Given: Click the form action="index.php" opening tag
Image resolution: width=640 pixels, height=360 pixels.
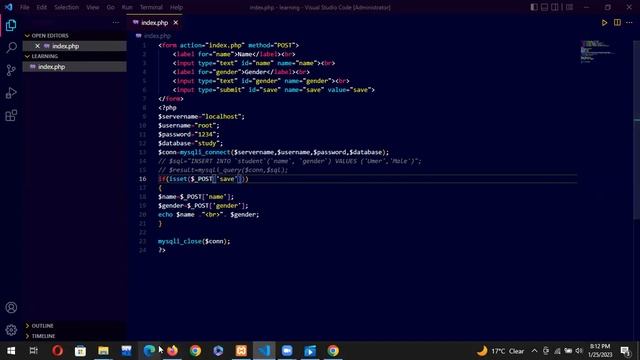Looking at the screenshot, I should tap(229, 45).
